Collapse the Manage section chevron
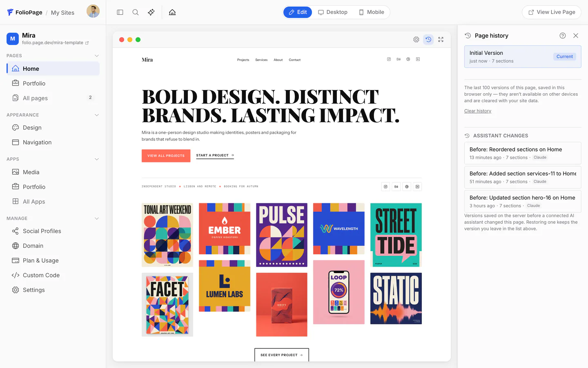This screenshot has width=588, height=368. pos(97,218)
